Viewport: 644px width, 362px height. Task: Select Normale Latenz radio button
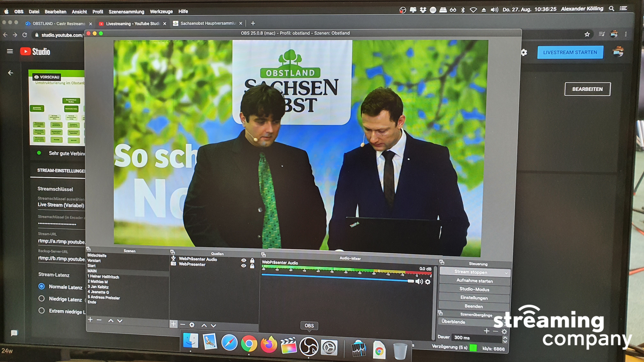click(x=42, y=286)
